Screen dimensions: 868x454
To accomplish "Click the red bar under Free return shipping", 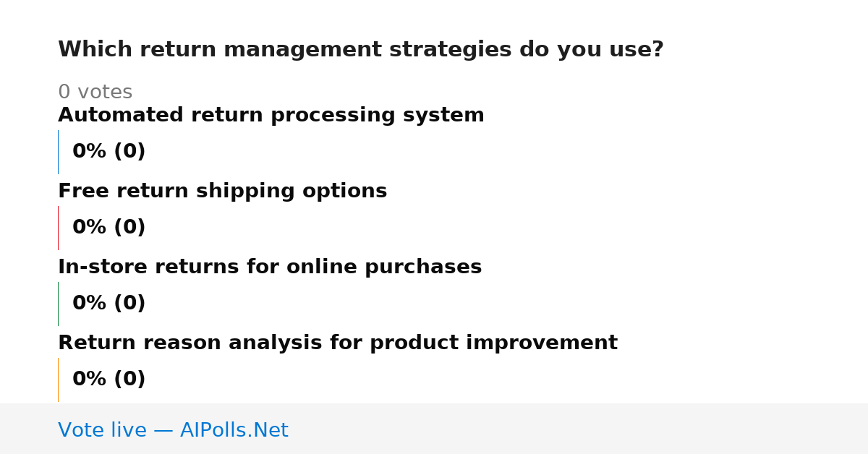I will pos(58,228).
